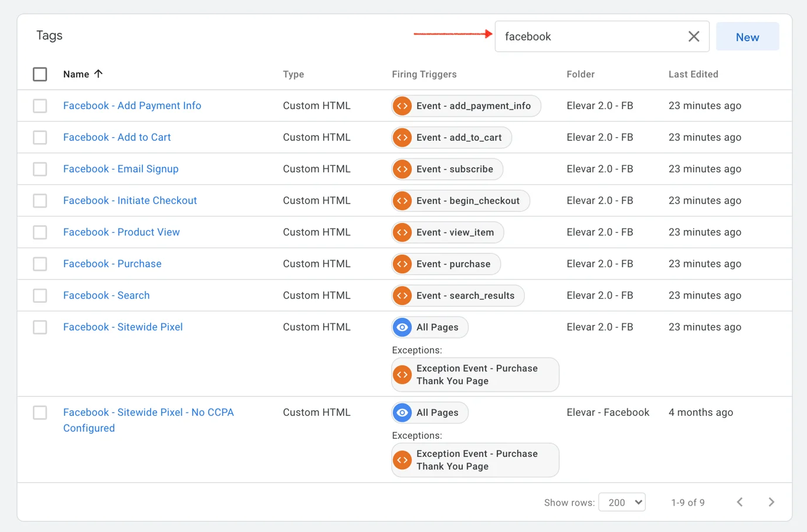Click exception trigger icon in Sitewide Pixel row
The height and width of the screenshot is (532, 807).
pos(402,374)
